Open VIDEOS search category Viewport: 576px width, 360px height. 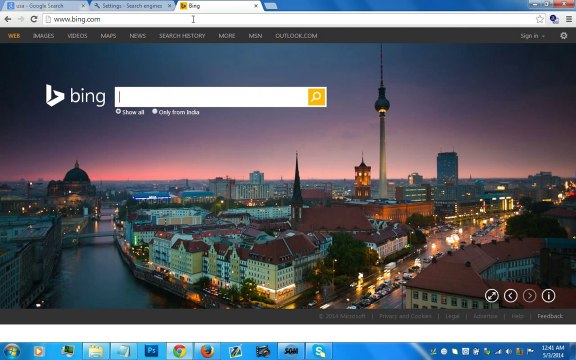pyautogui.click(x=77, y=36)
